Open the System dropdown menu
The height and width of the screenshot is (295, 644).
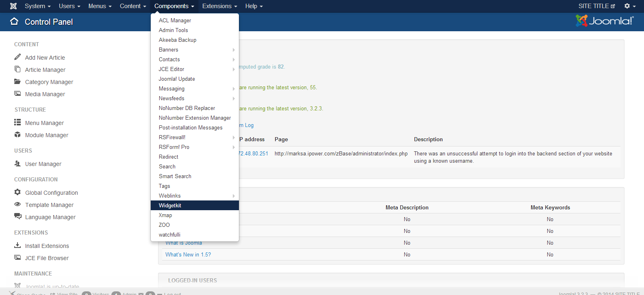pos(38,6)
